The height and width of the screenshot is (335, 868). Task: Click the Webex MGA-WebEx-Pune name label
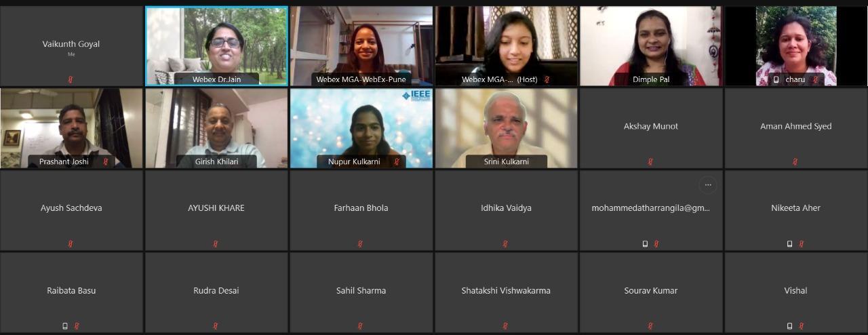click(x=361, y=79)
